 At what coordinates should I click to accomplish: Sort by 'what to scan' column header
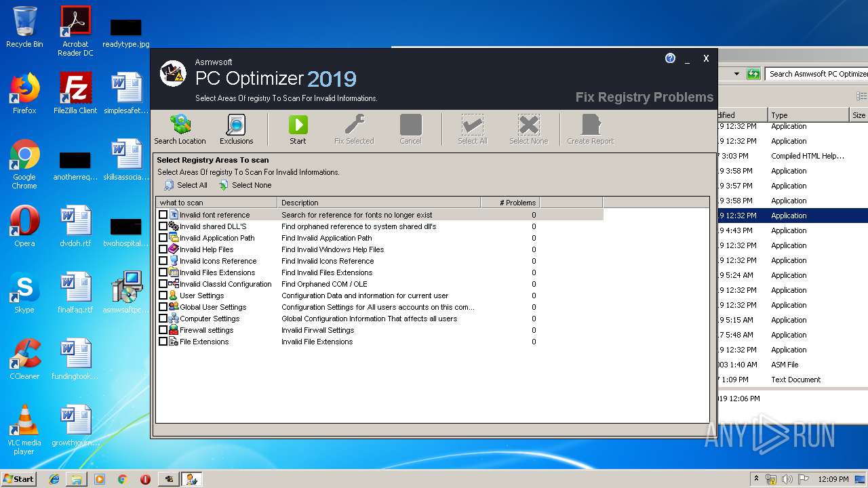tap(216, 203)
